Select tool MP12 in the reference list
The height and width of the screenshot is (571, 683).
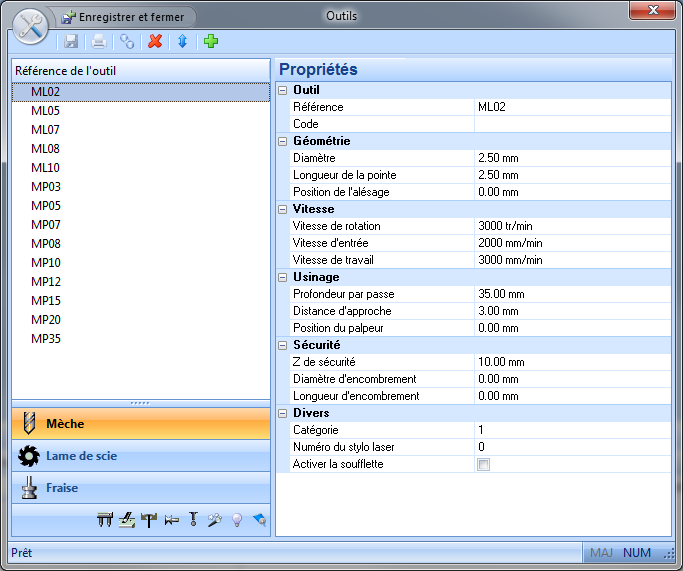46,282
